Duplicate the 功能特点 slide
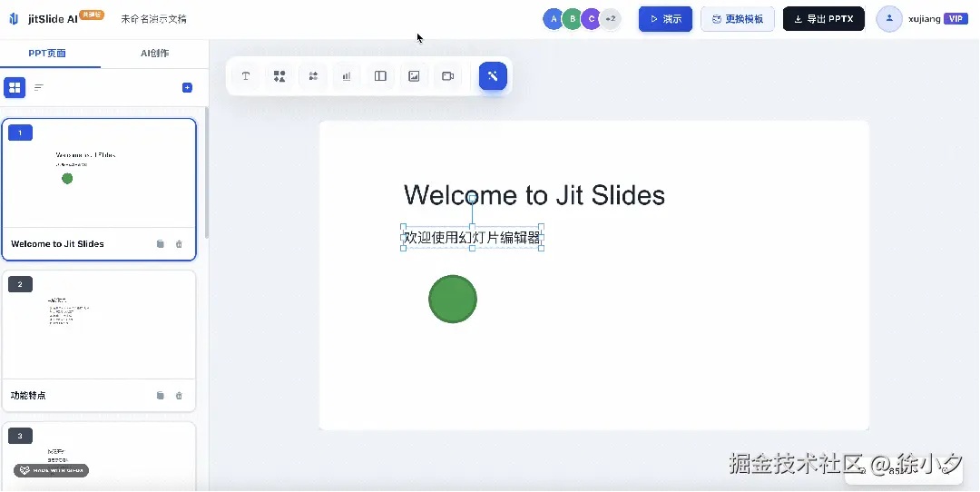This screenshot has width=980, height=492. [161, 395]
